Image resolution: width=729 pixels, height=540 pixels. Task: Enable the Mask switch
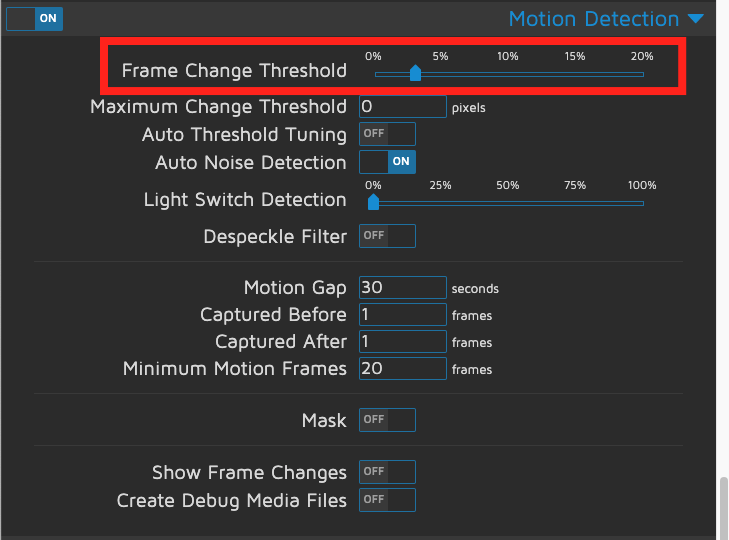coord(387,420)
